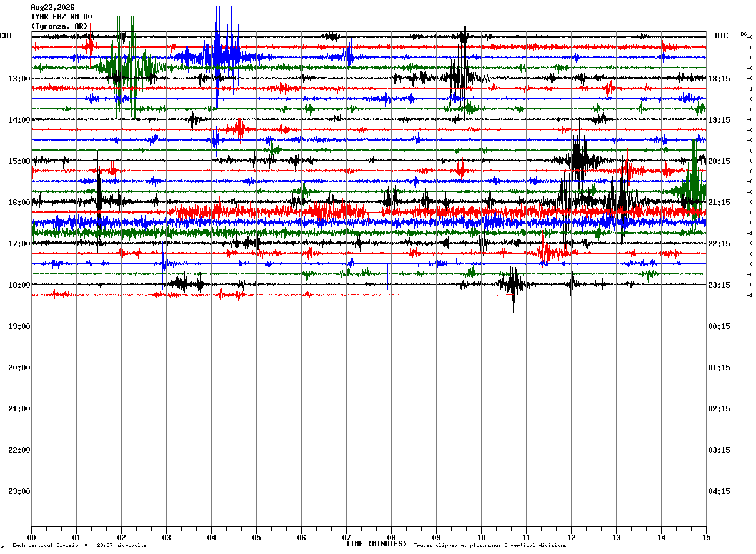Click the UTC timezone label
The width and height of the screenshot is (756, 554).
722,36
